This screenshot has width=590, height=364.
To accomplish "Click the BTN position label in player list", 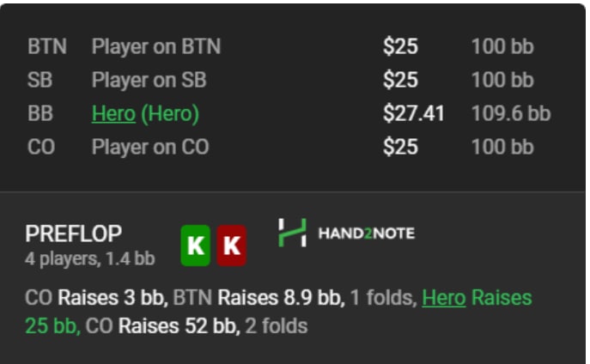I will tap(47, 46).
